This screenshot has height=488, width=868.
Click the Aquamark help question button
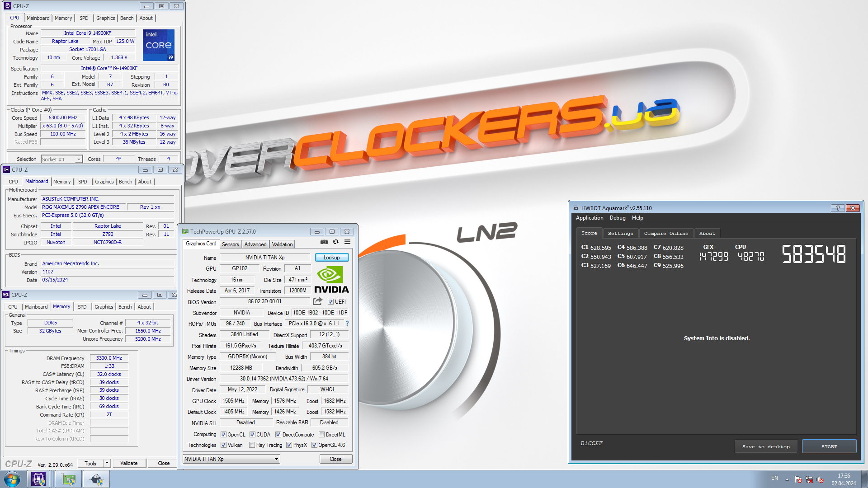click(x=838, y=208)
